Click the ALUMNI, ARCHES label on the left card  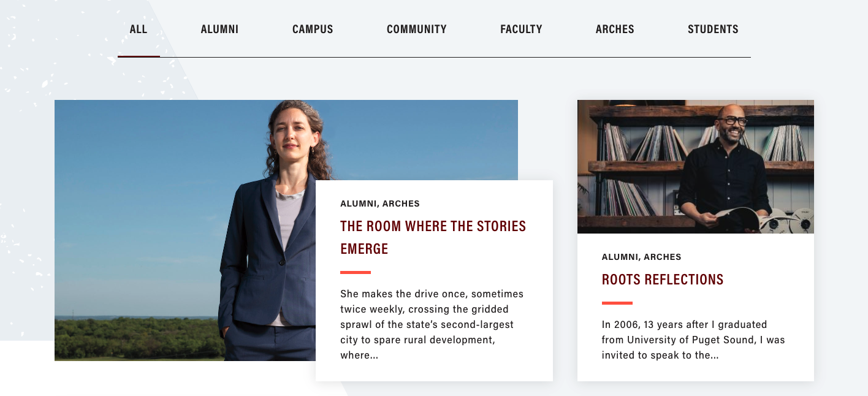[x=380, y=204]
